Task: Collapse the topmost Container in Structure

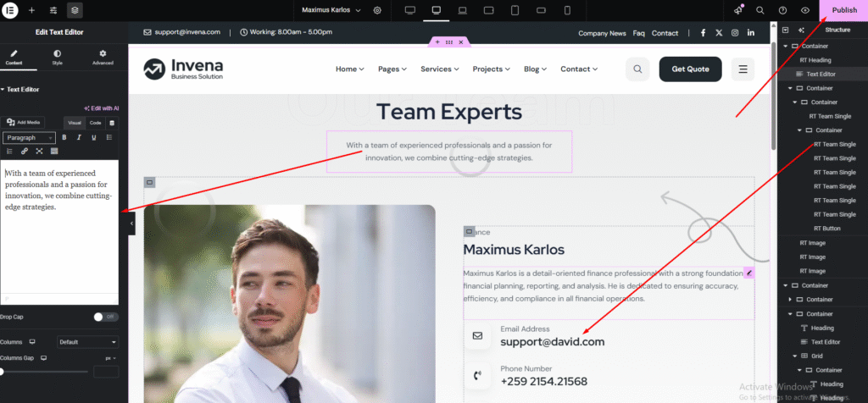Action: click(x=787, y=46)
